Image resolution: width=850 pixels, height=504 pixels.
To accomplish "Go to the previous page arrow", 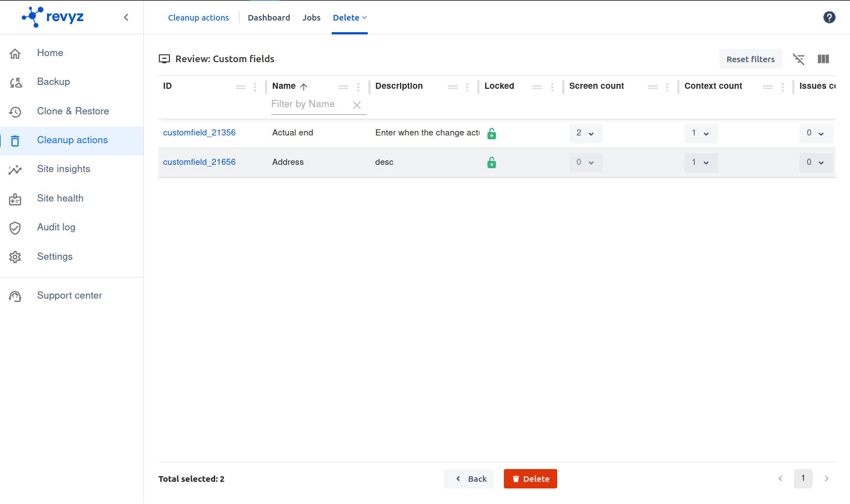I will (781, 478).
